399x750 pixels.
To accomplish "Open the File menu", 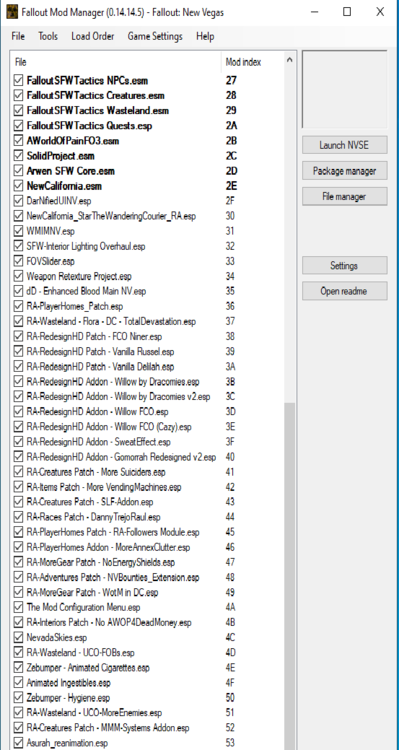I will (18, 36).
